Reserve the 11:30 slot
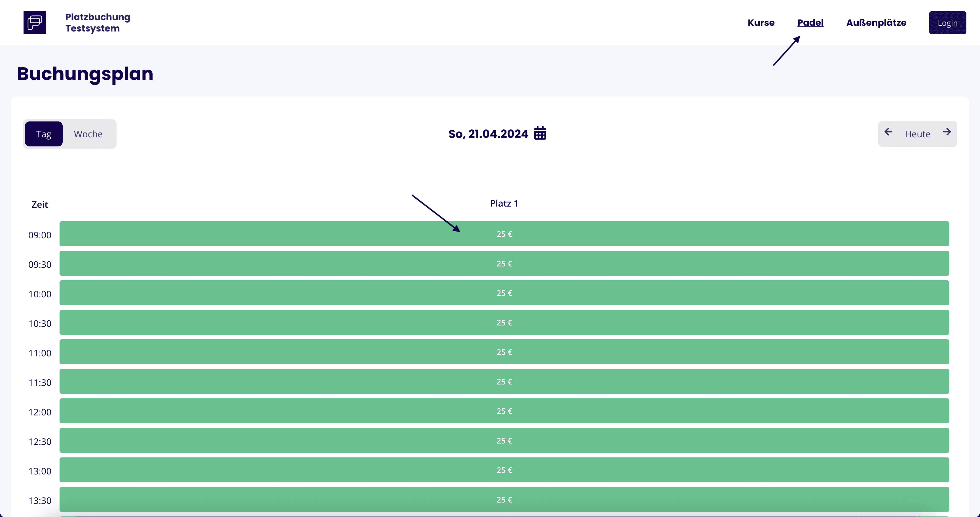 pyautogui.click(x=504, y=381)
